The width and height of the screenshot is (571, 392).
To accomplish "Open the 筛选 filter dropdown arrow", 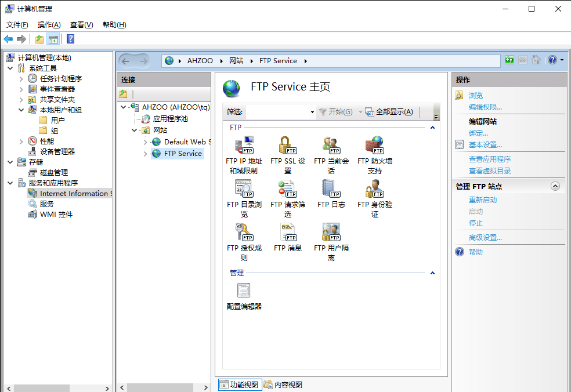I will pyautogui.click(x=312, y=112).
